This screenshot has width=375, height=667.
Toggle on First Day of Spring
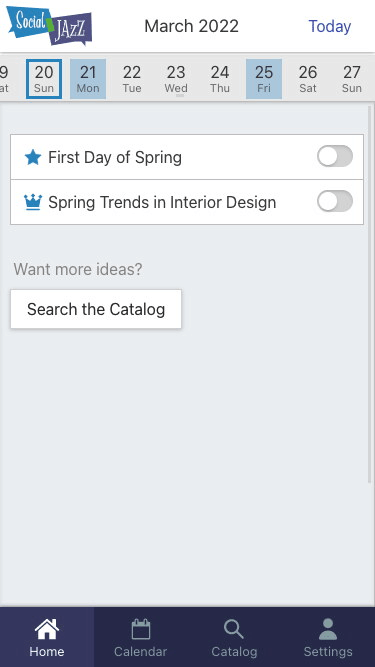(335, 156)
